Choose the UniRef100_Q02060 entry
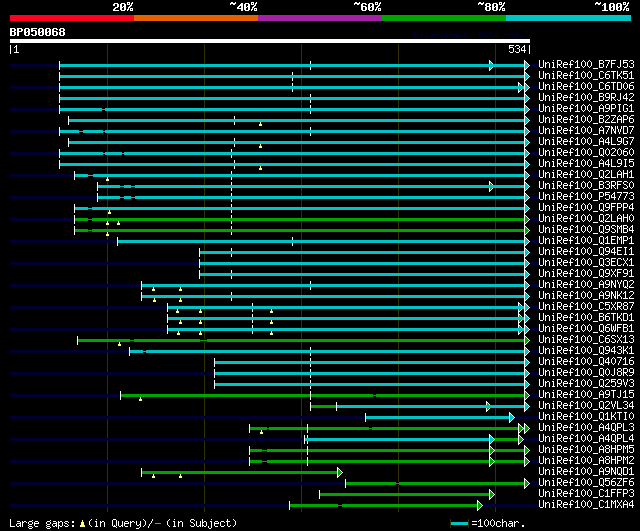Screen dimensions: 640x531 pos(586,153)
